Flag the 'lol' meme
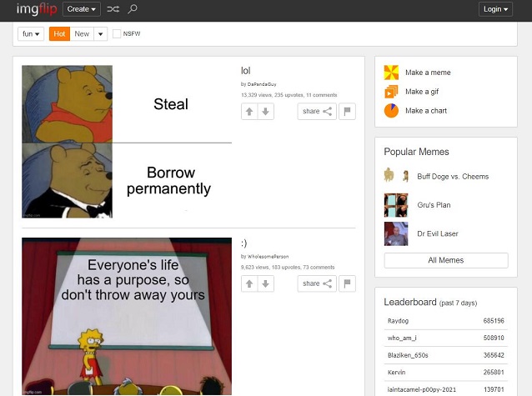The width and height of the screenshot is (532, 396). pos(347,112)
